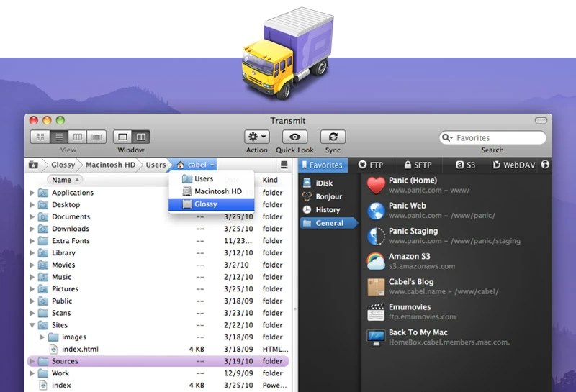Click the disk icon right of path bar

pyautogui.click(x=284, y=165)
